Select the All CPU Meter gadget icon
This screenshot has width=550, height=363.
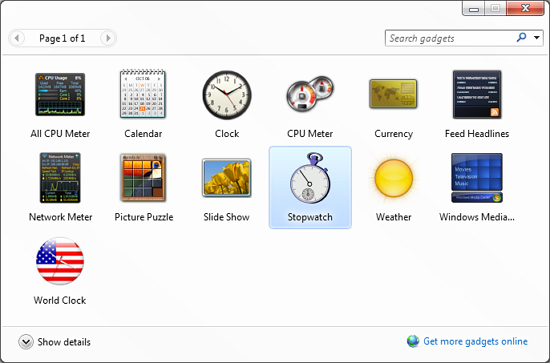pyautogui.click(x=60, y=94)
